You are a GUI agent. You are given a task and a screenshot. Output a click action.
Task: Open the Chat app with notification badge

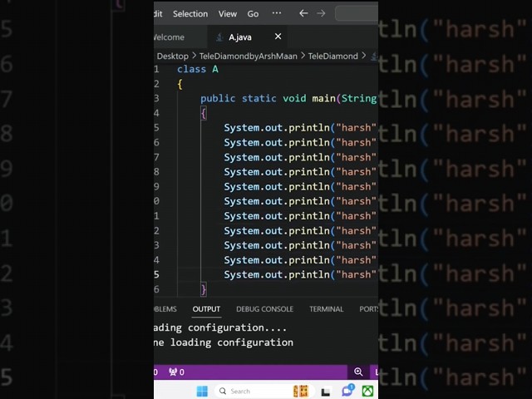click(x=347, y=391)
